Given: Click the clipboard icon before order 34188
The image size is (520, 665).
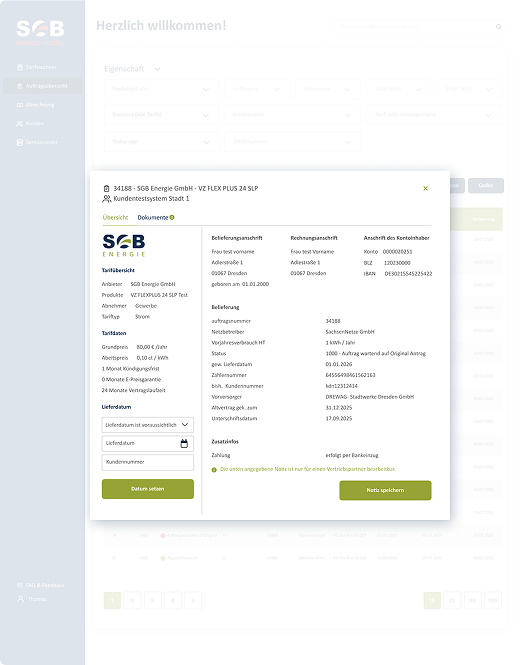Looking at the screenshot, I should pos(106,188).
